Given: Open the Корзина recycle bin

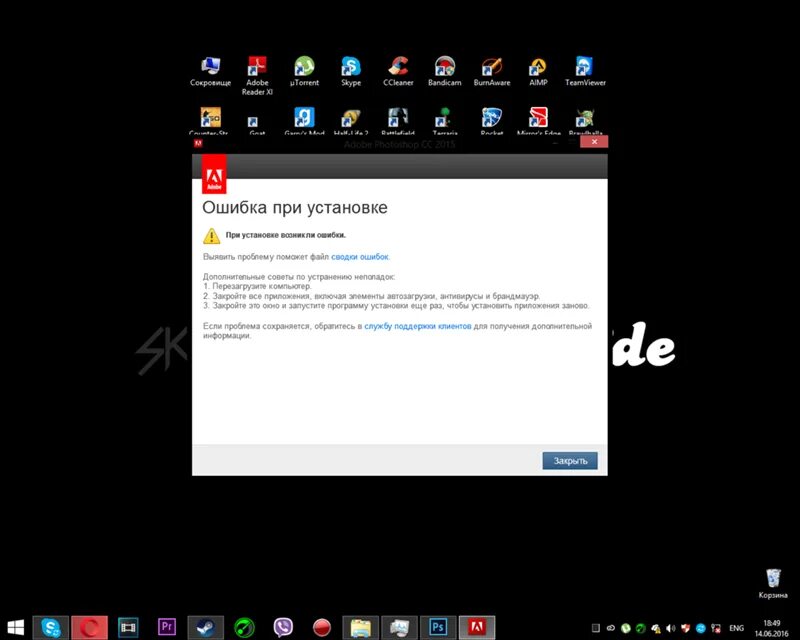Looking at the screenshot, I should click(773, 584).
